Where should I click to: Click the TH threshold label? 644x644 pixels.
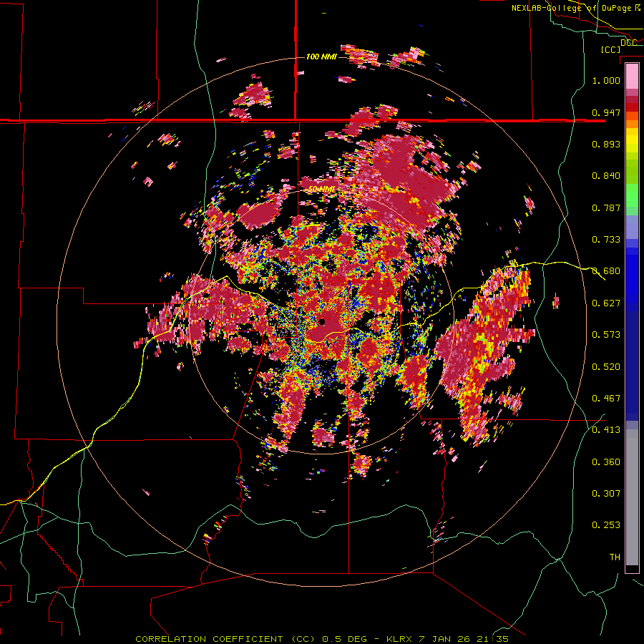tap(615, 557)
